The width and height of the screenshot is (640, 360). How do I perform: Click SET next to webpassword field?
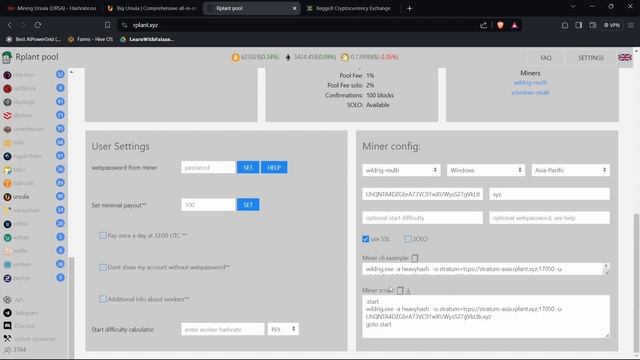point(248,167)
